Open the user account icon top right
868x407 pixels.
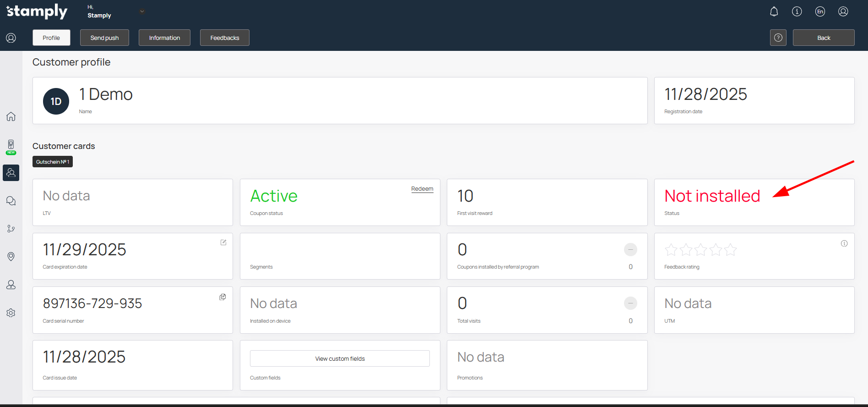coord(843,11)
